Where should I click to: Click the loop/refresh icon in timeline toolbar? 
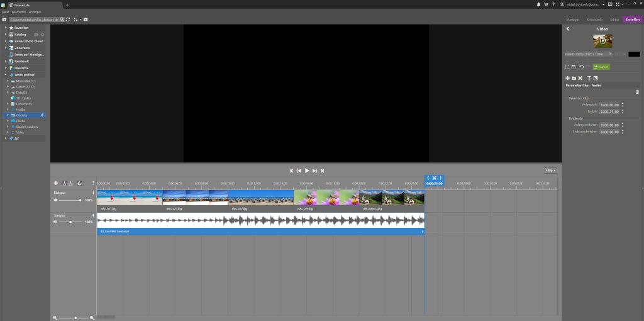pos(80,183)
